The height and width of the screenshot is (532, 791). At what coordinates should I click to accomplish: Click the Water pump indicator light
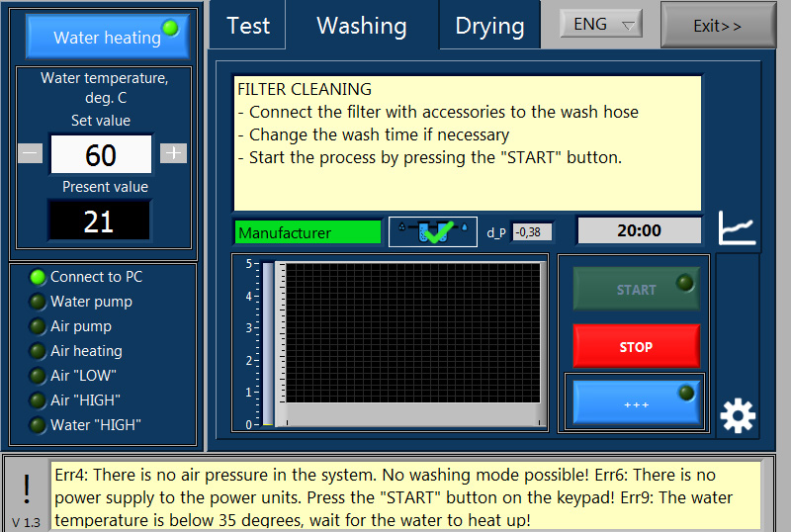(38, 303)
